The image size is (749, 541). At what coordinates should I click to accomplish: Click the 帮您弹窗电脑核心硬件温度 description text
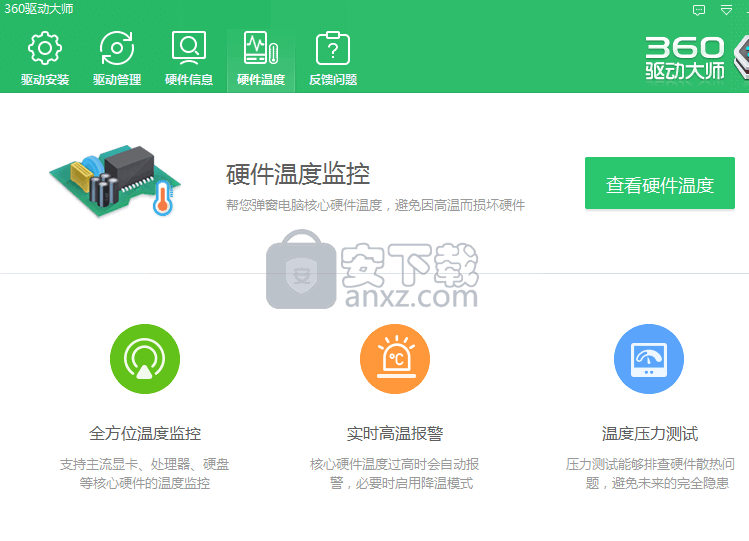click(375, 205)
